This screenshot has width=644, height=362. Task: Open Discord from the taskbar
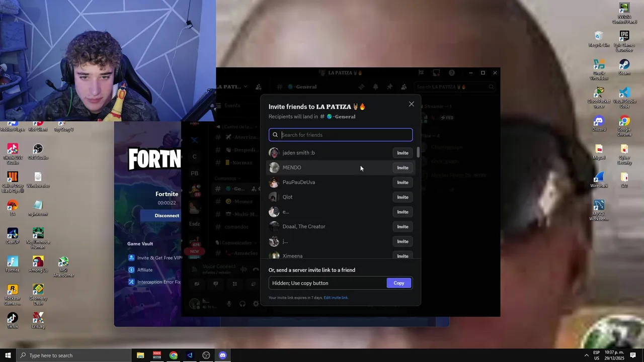click(222, 355)
